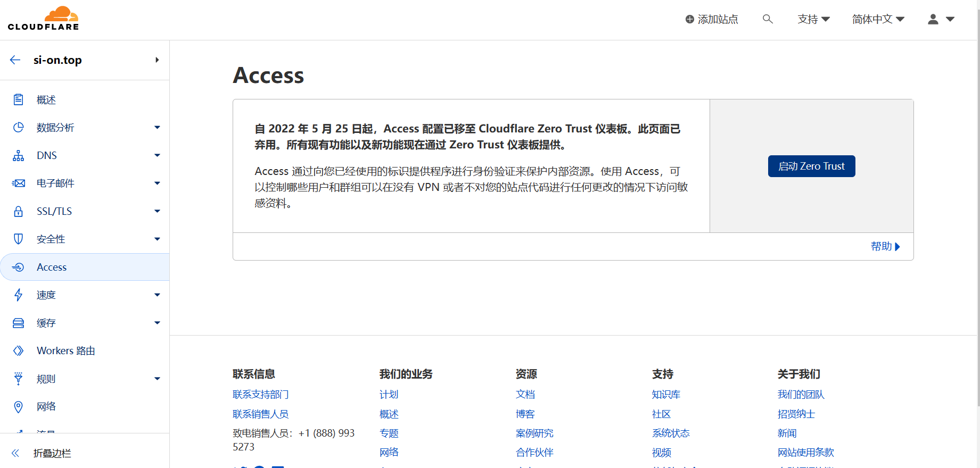
Task: Click the DNS network icon
Action: click(18, 155)
